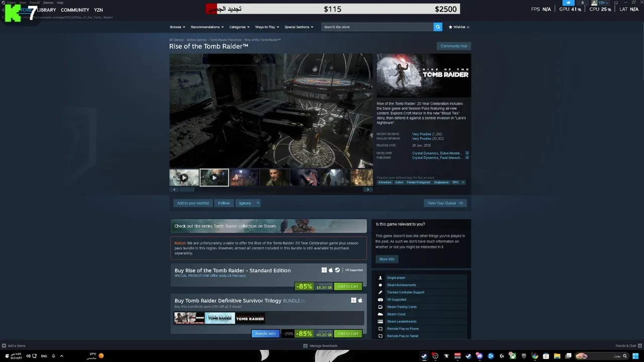This screenshot has width=644, height=362.
Task: Expand the developer list plus button
Action: (467, 153)
